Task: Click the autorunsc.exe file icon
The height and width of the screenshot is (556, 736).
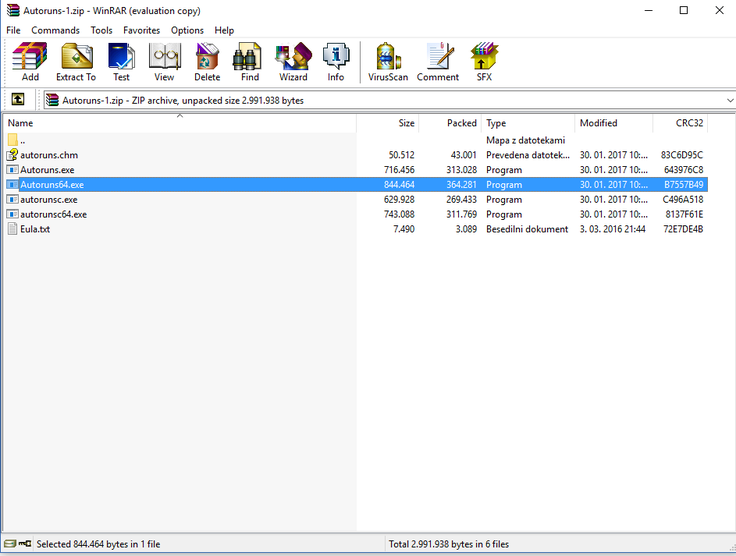Action: click(x=13, y=199)
